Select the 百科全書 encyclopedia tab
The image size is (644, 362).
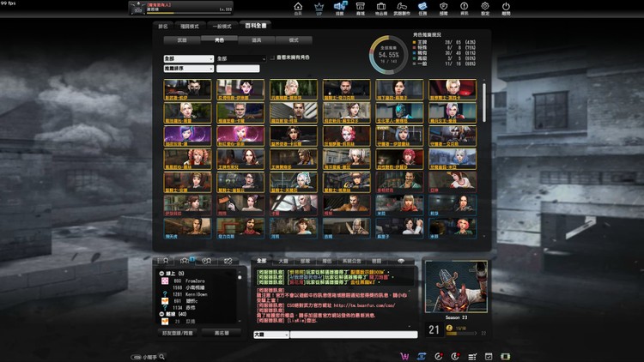256,26
